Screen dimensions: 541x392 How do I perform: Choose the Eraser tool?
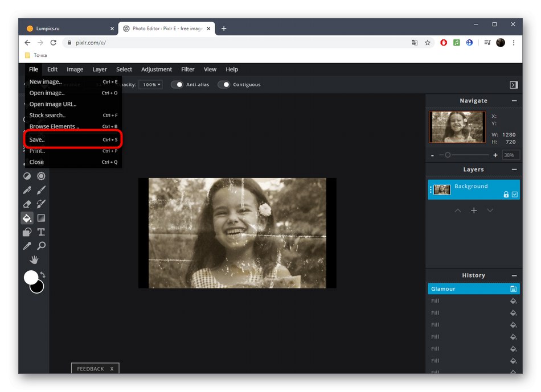coord(27,204)
